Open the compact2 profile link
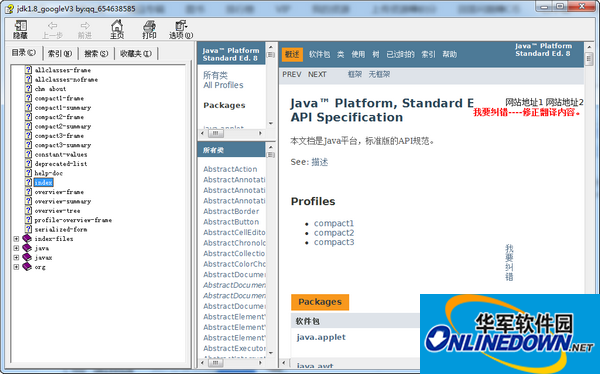 pyautogui.click(x=334, y=233)
